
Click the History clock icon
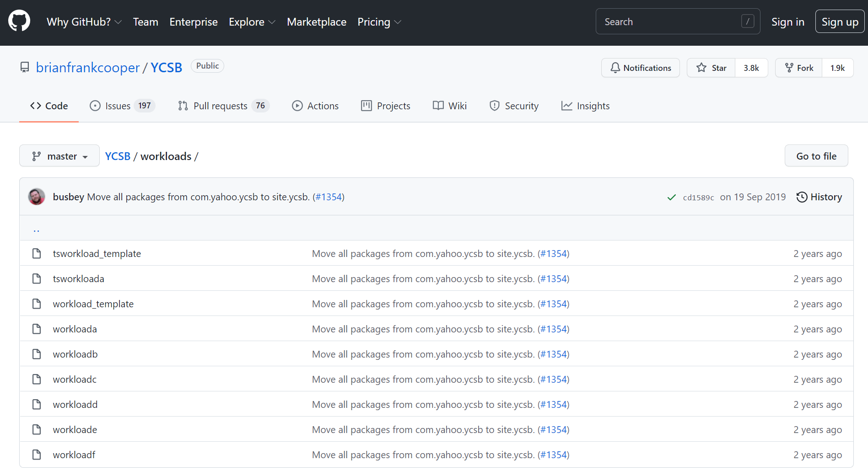click(x=802, y=197)
